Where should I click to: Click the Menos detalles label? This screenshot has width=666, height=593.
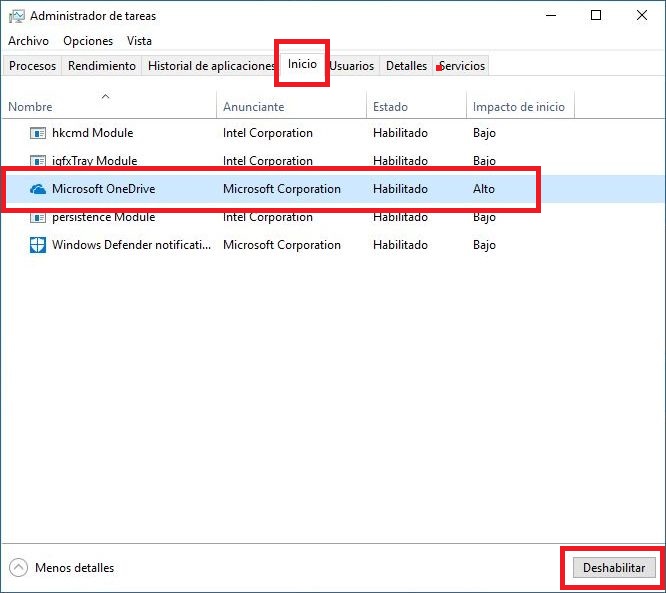[75, 568]
